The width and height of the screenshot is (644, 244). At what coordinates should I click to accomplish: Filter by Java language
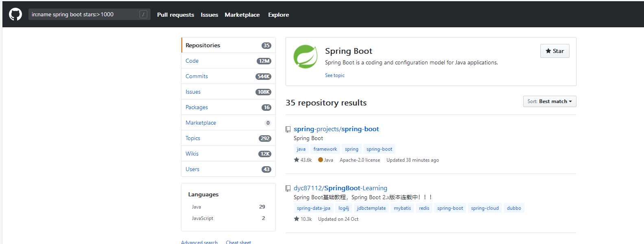[x=228, y=207]
